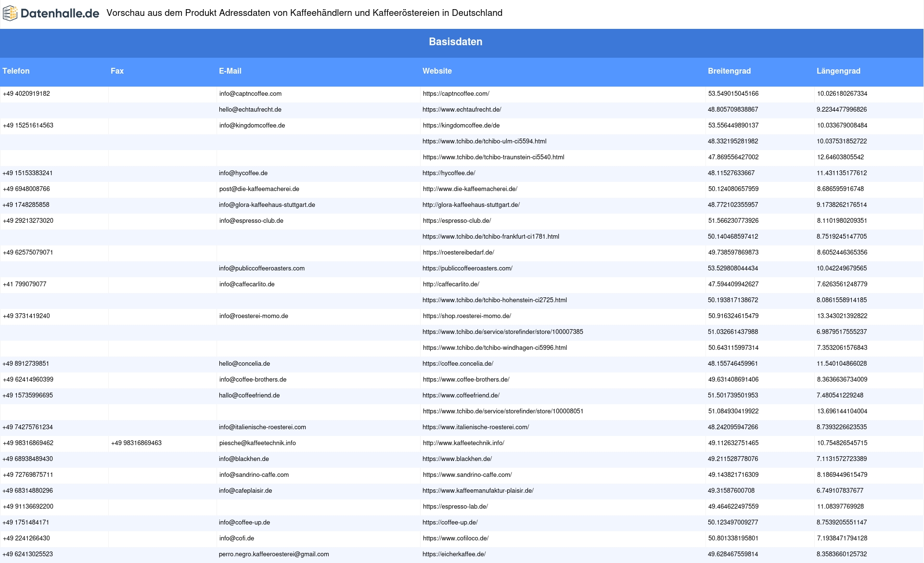Open https://www.blackhen.de/ link
Viewport: 924px width, 563px height.
tap(457, 459)
